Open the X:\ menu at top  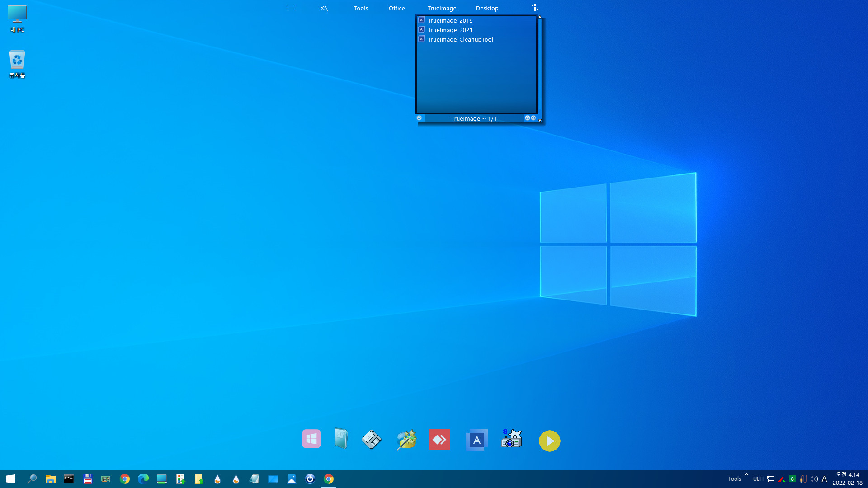[324, 8]
